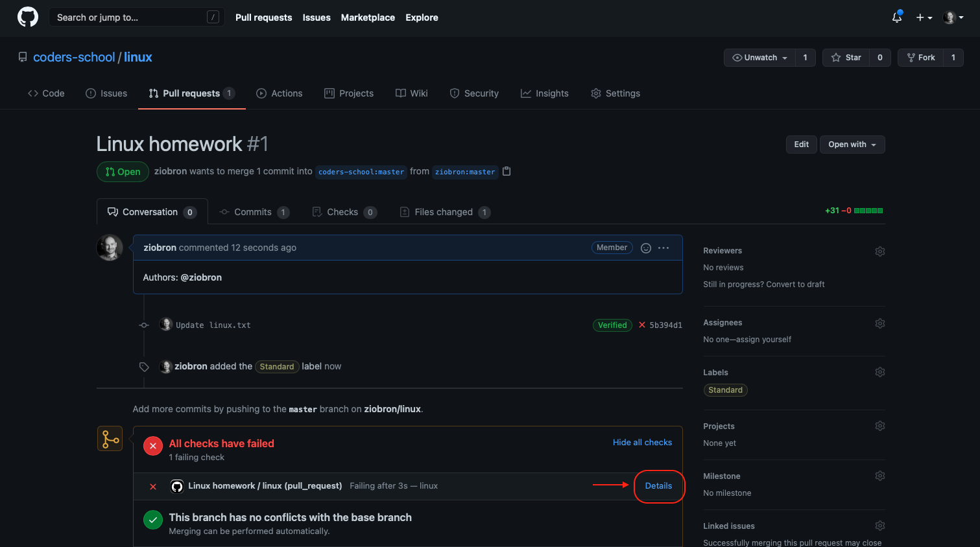Add a reaction with the smiley icon
980x547 pixels.
point(646,248)
